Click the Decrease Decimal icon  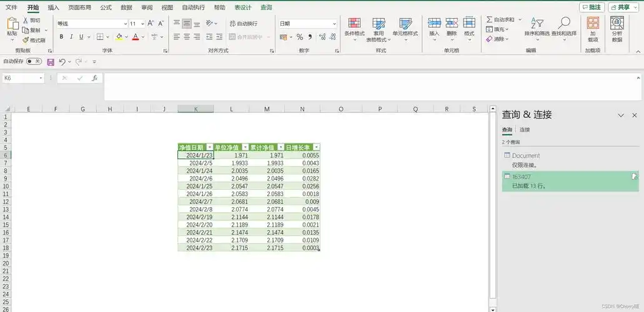332,37
